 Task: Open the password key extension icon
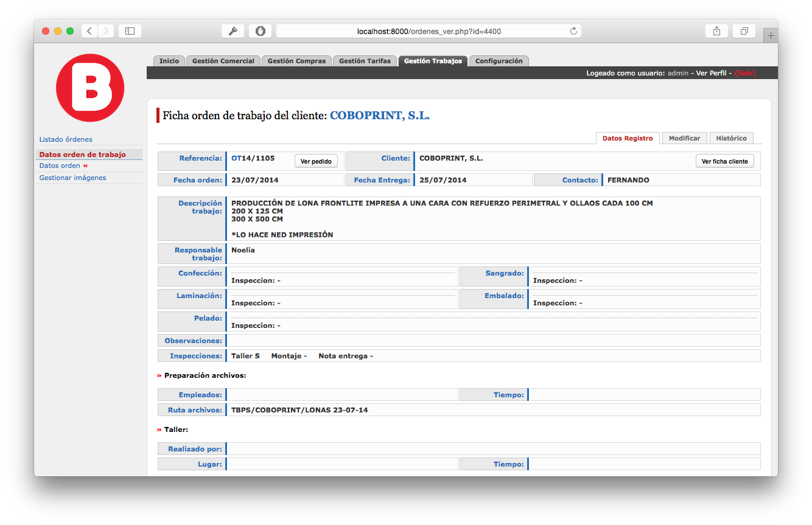click(233, 31)
